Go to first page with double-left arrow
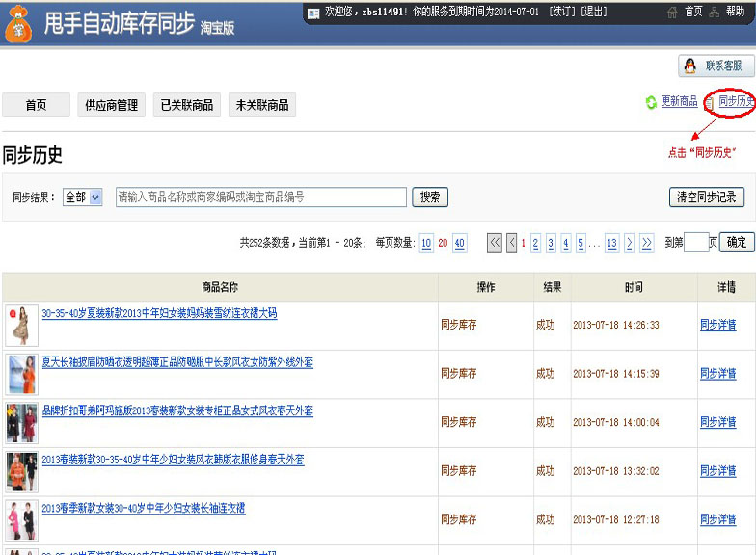 click(x=495, y=243)
